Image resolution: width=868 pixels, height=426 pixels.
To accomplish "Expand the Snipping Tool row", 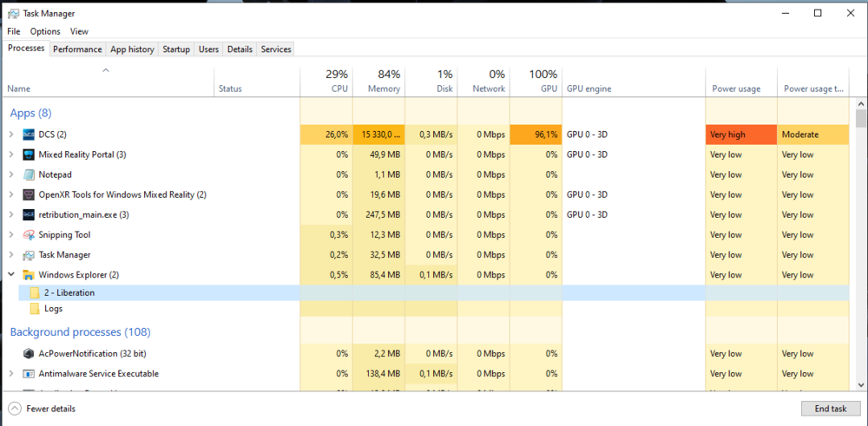I will click(x=11, y=234).
